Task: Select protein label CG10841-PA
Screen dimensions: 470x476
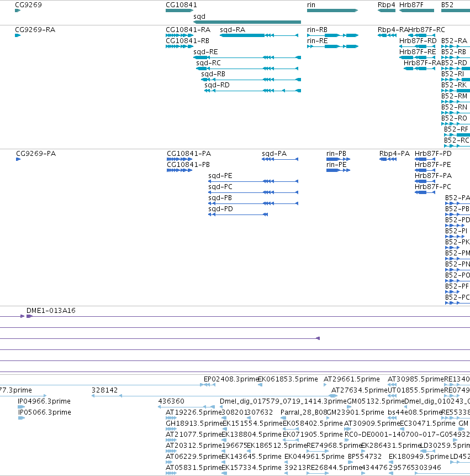Action: (x=189, y=154)
